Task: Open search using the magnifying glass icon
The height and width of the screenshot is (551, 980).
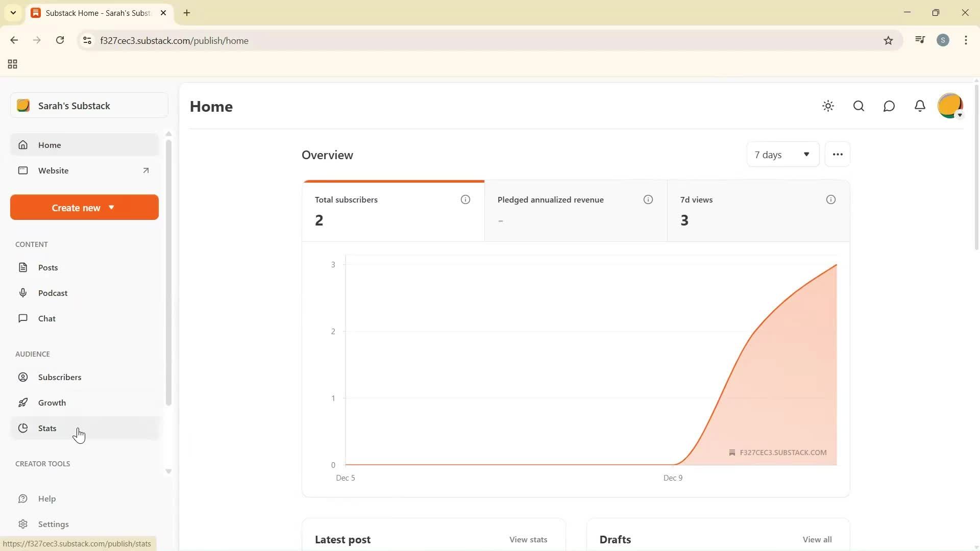Action: (x=859, y=106)
